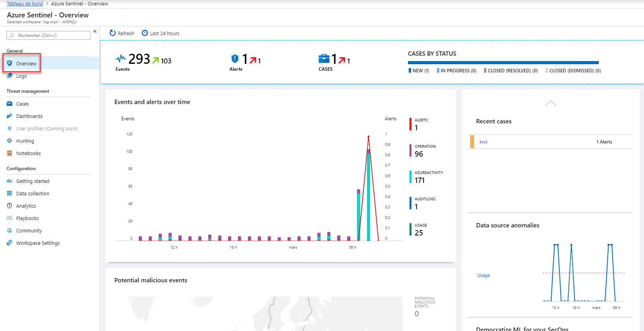This screenshot has height=331, width=644.
Task: Click the red alert peak point on chart
Action: [x=369, y=136]
